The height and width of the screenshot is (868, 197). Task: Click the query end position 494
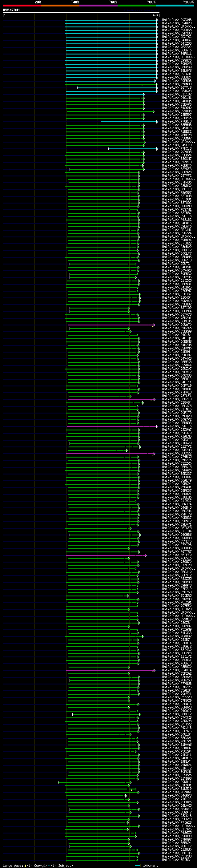[155, 15]
